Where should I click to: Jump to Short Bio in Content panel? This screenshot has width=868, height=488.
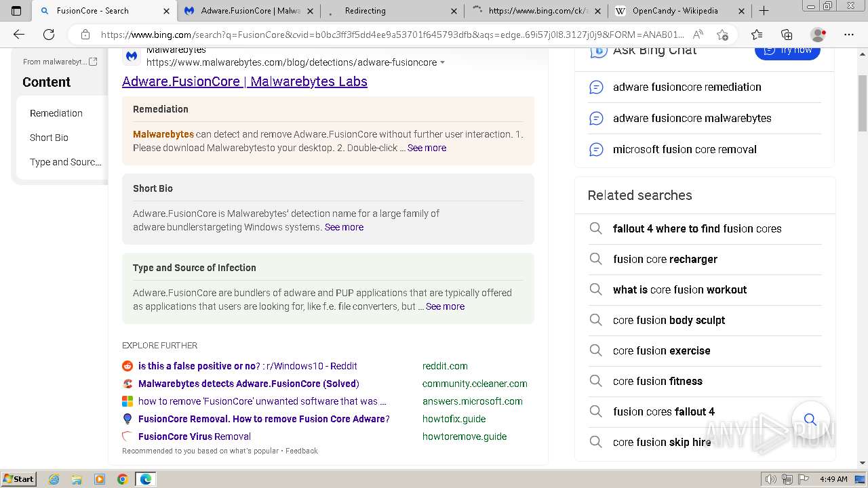pos(49,138)
